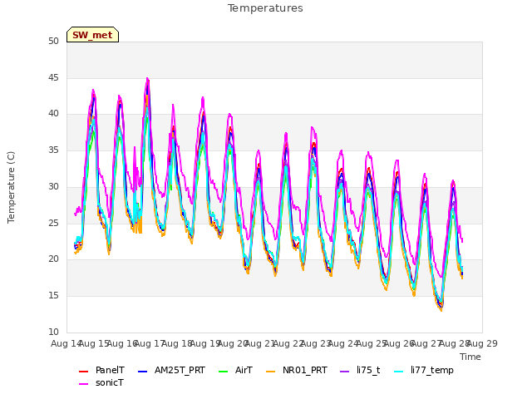The image size is (532, 399).
Task: Click the blue AM25T_PRT legend swatch
Action: 142,372
